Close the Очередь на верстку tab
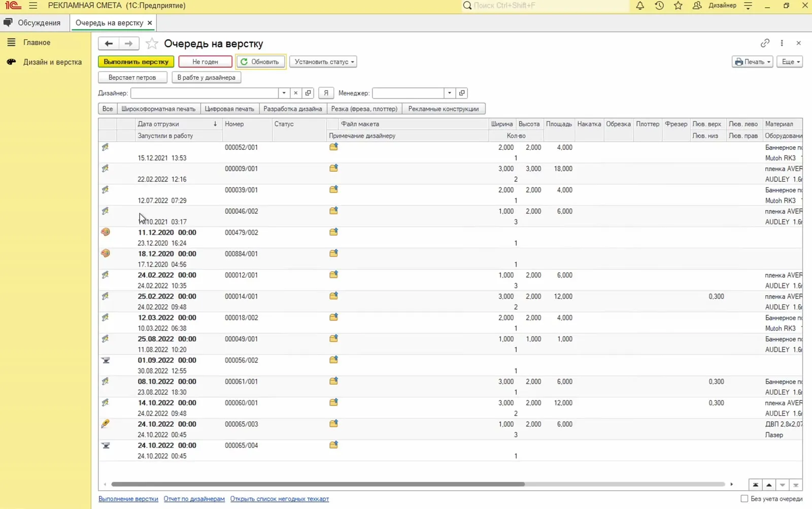Viewport: 812px width, 509px height. [x=150, y=23]
